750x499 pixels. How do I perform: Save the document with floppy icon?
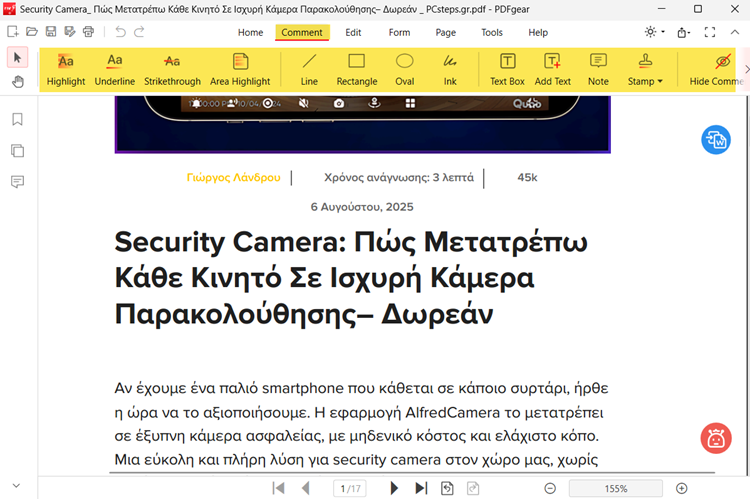pos(51,32)
